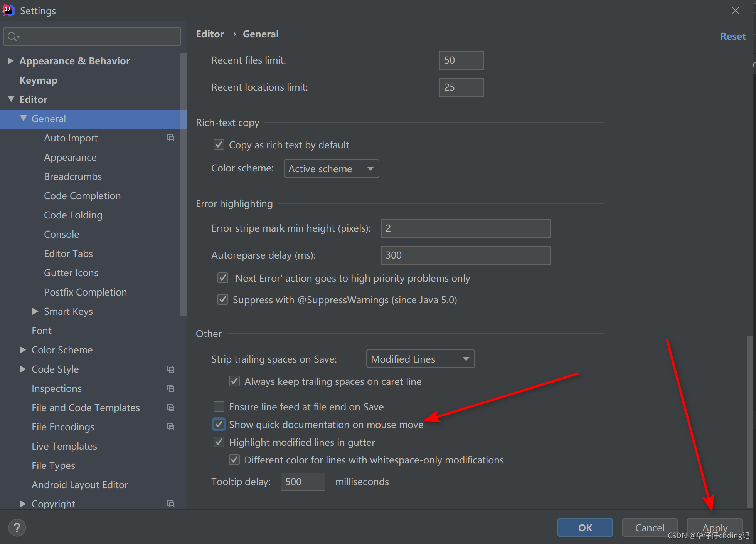This screenshot has height=544, width=756.
Task: Expand the Color Scheme node
Action: point(23,350)
